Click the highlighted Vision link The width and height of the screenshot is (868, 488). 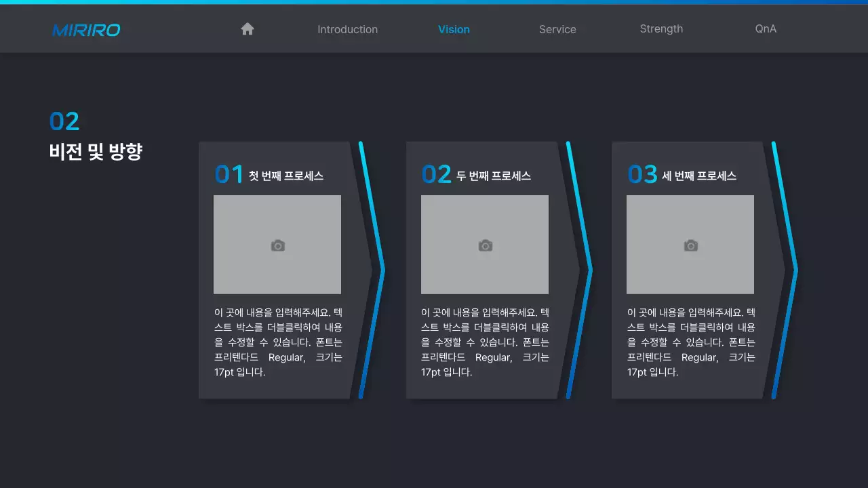tap(454, 29)
